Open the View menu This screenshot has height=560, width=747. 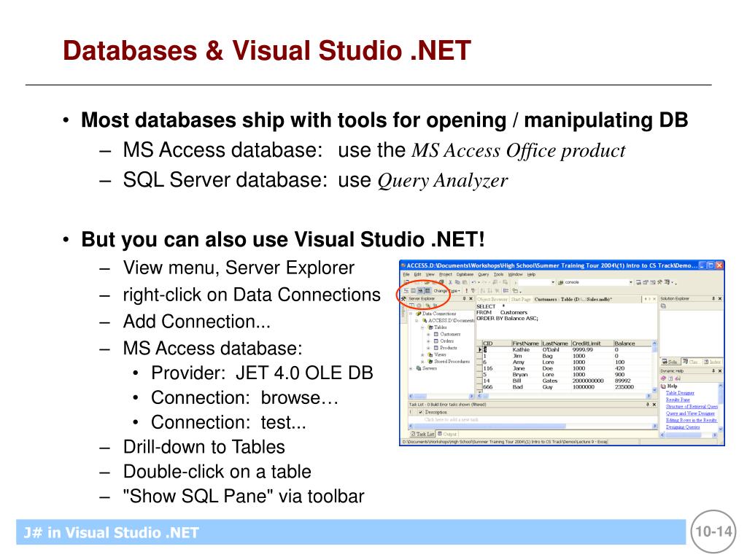[x=430, y=274]
